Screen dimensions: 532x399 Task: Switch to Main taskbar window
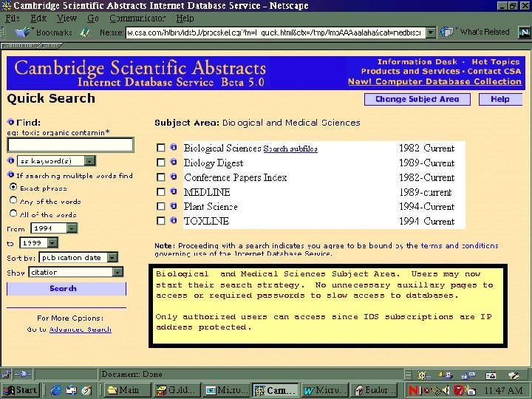click(128, 391)
